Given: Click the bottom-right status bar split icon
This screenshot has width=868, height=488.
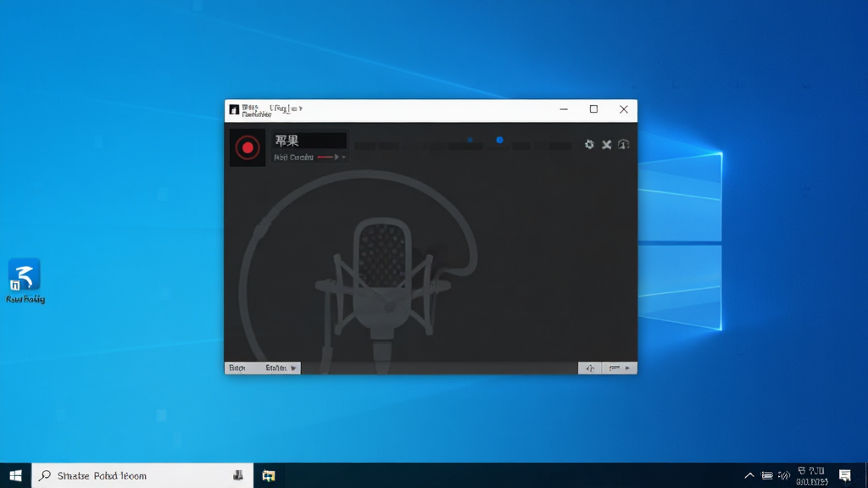Looking at the screenshot, I should coord(590,368).
